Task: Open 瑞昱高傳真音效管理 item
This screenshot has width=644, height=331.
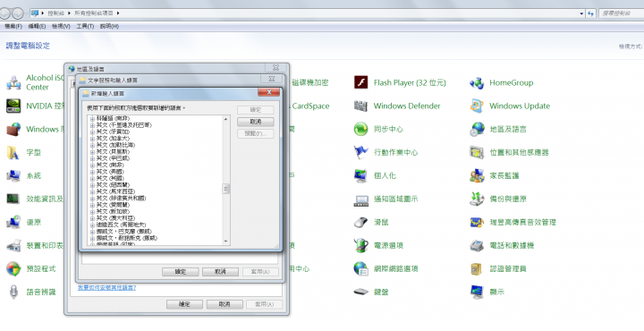Action: point(513,222)
